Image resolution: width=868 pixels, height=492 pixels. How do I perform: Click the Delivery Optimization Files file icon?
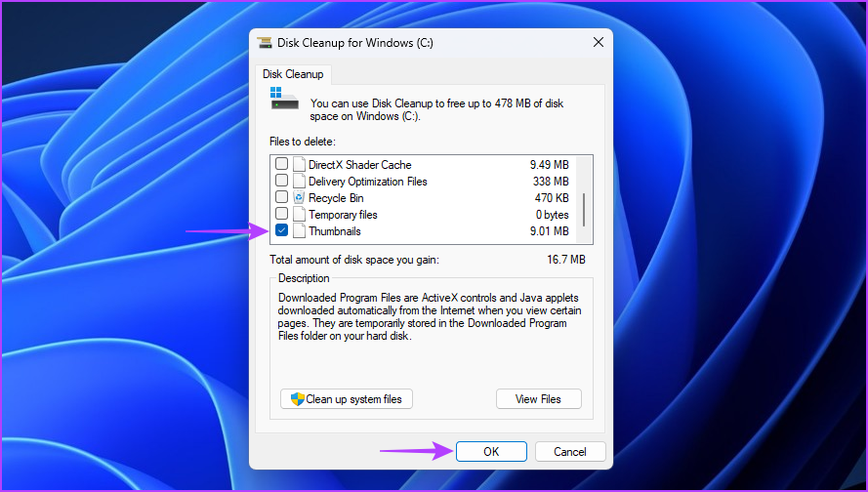(x=299, y=181)
